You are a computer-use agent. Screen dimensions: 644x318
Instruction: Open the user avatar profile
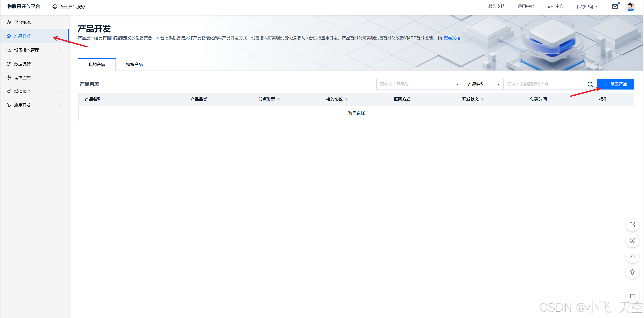tap(630, 7)
